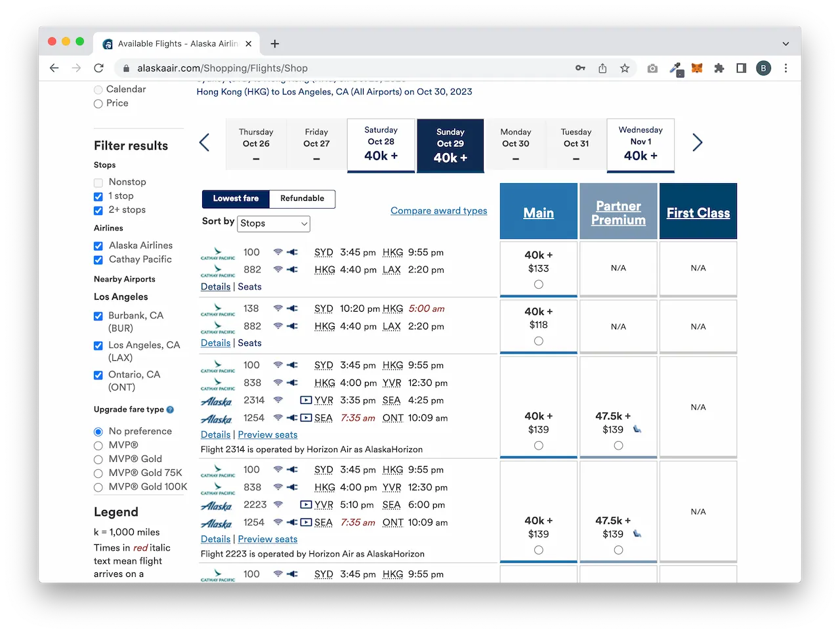This screenshot has height=634, width=840.
Task: Open the MetaMask fox extension
Action: click(x=697, y=68)
